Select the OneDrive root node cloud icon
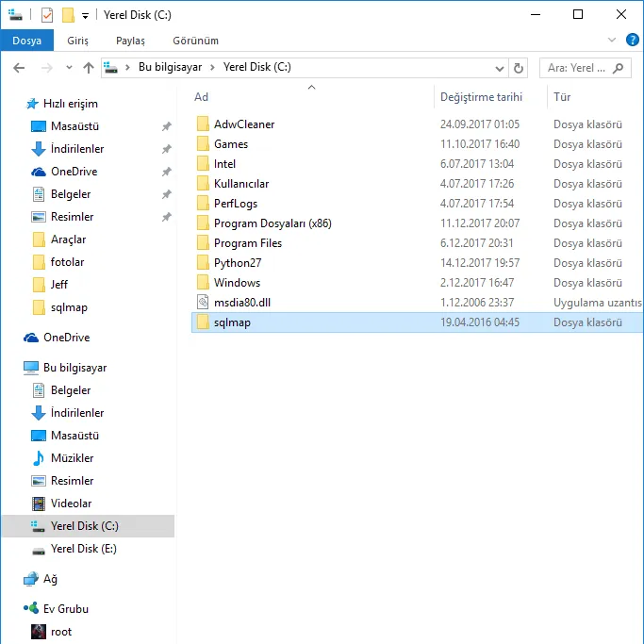 point(31,338)
